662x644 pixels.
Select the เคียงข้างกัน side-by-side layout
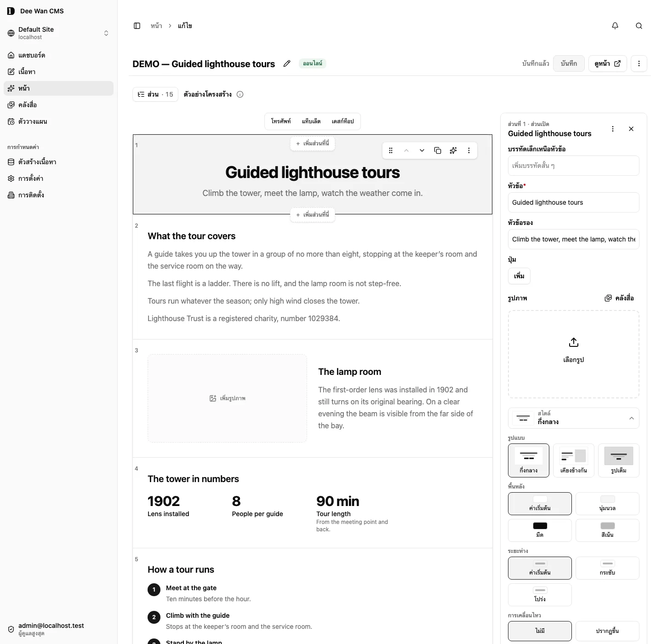tap(574, 460)
